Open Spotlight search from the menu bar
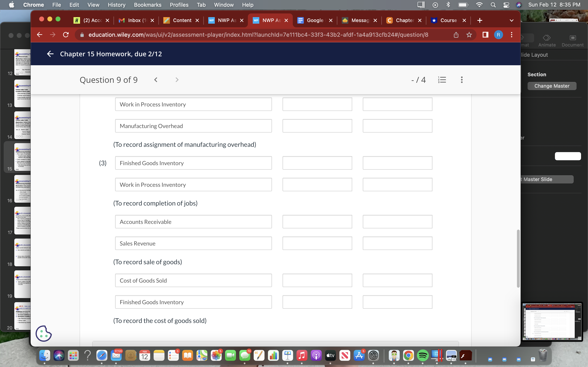This screenshot has height=367, width=588. tap(493, 5)
